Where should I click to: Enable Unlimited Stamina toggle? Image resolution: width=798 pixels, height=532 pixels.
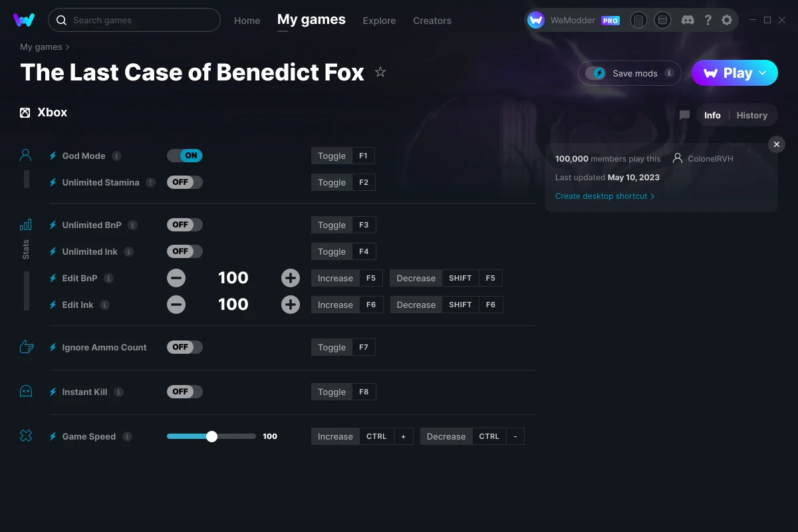(x=184, y=182)
